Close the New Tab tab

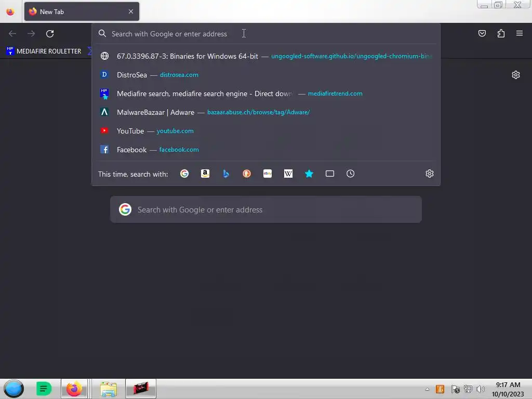click(x=131, y=11)
